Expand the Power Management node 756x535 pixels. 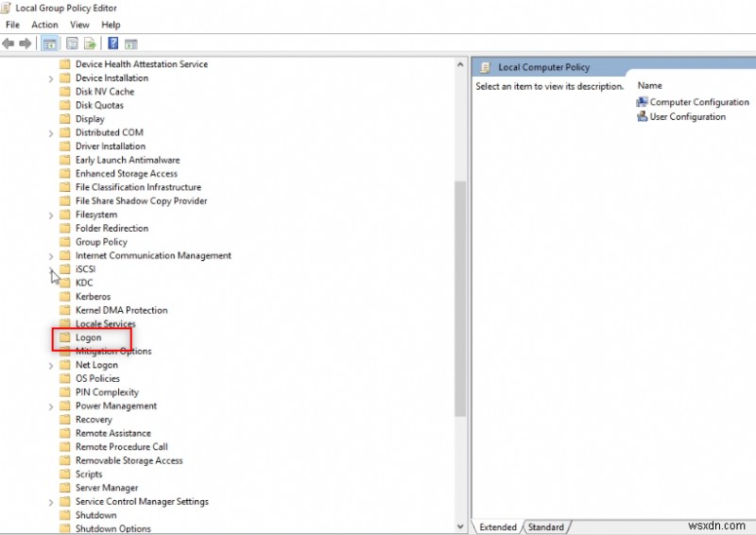click(51, 406)
